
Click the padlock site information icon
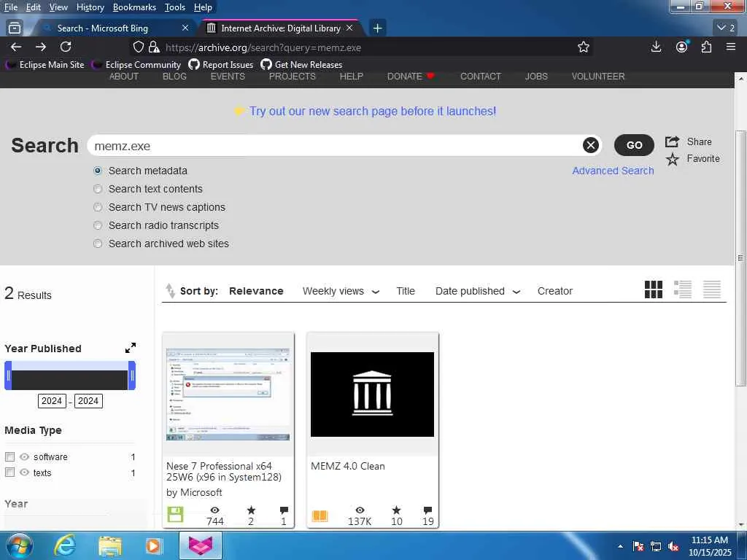[x=153, y=47]
